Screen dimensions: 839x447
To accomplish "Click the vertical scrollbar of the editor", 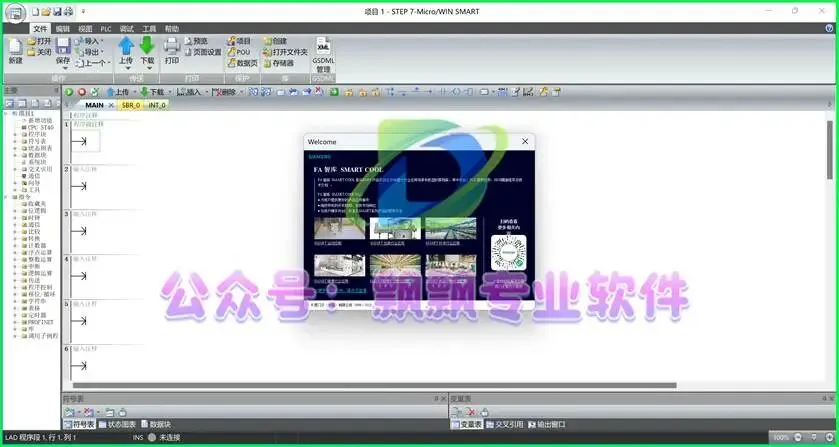I will 830,150.
